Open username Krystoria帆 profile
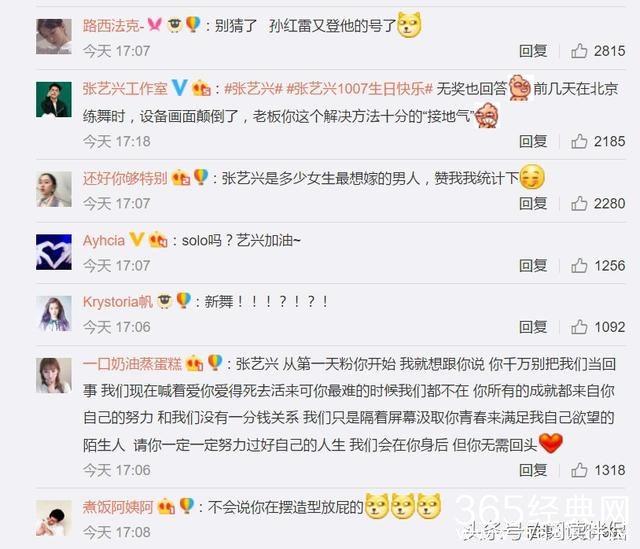Screen dimensions: 640x549 118,302
